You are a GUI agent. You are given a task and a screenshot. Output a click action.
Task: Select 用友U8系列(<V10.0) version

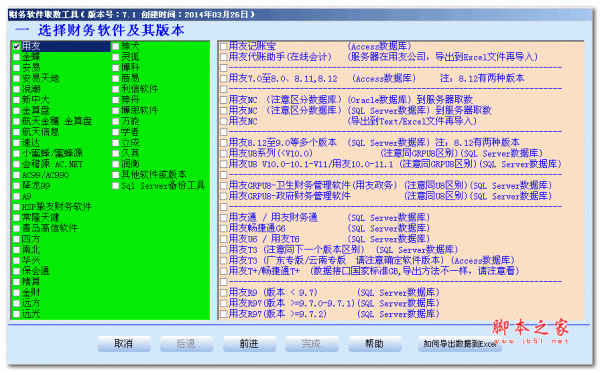point(224,153)
